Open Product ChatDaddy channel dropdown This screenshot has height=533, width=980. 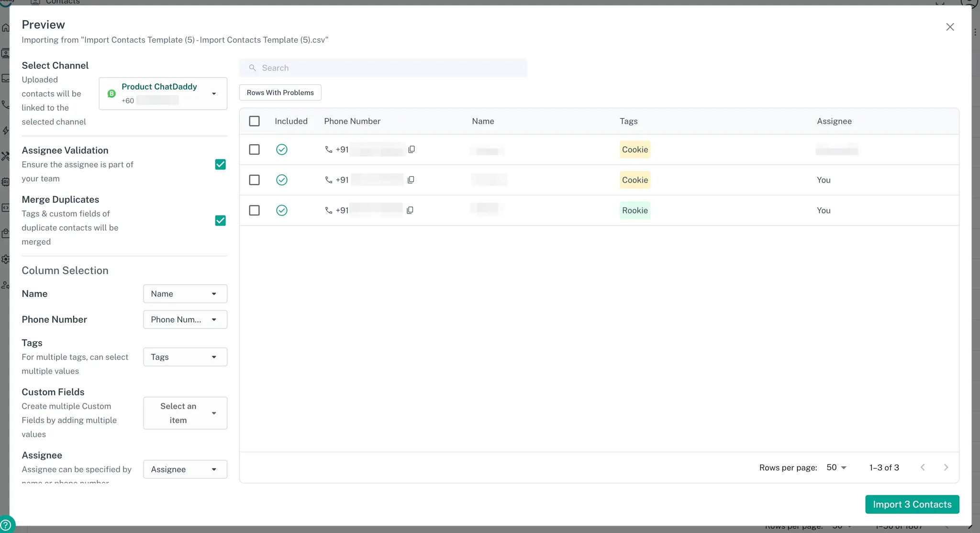coord(163,93)
